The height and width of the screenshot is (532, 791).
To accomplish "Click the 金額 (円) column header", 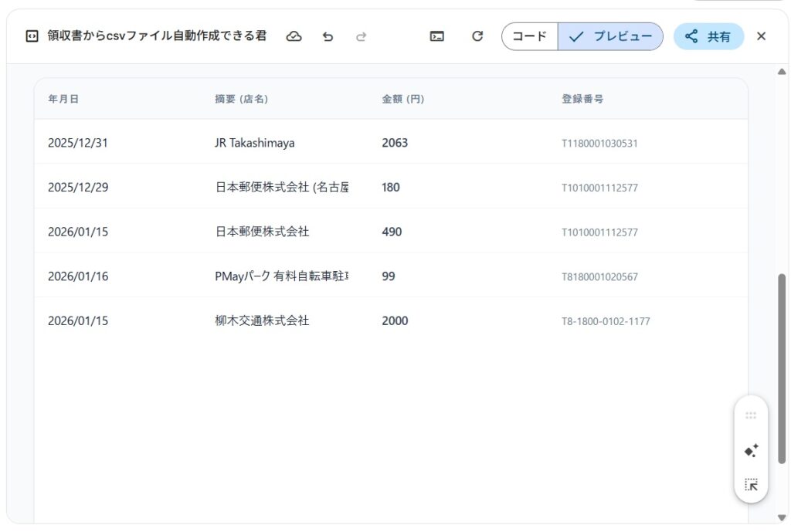I will tap(402, 99).
